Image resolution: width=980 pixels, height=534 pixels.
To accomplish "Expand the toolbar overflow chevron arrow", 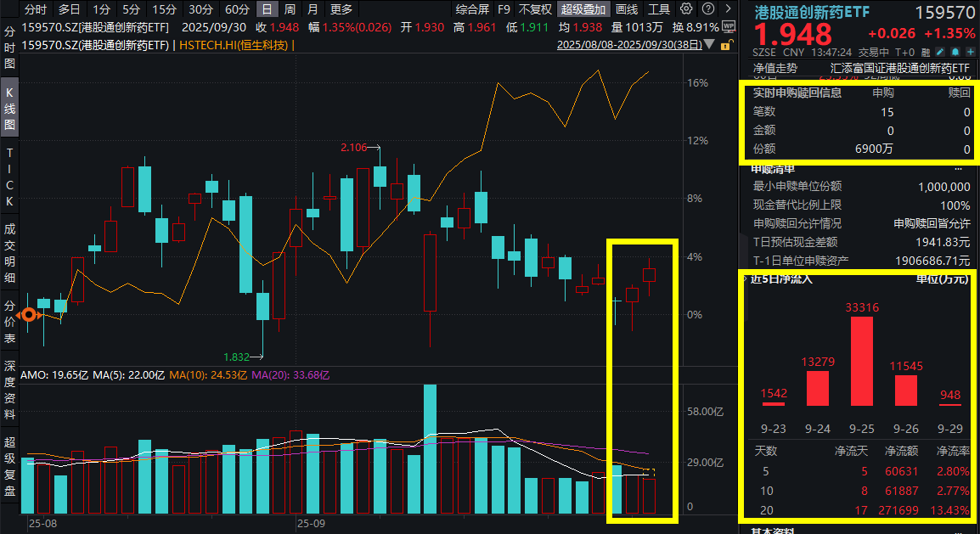I will click(729, 8).
